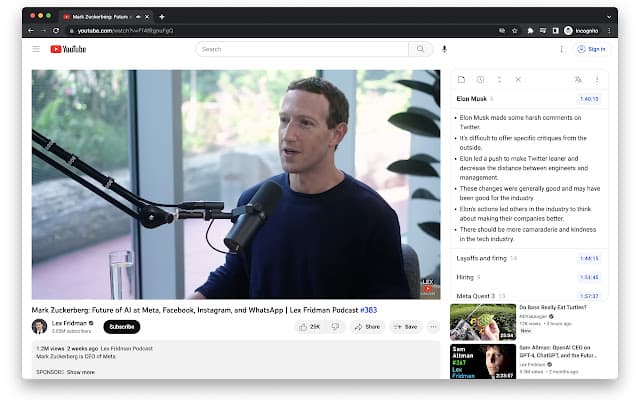
Task: Start voice search with microphone icon
Action: [444, 49]
